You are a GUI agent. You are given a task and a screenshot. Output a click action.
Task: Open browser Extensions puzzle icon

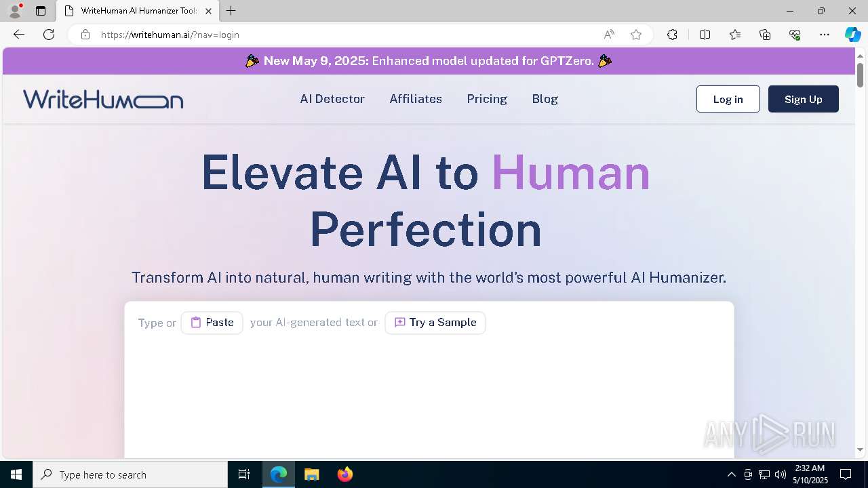coord(672,35)
